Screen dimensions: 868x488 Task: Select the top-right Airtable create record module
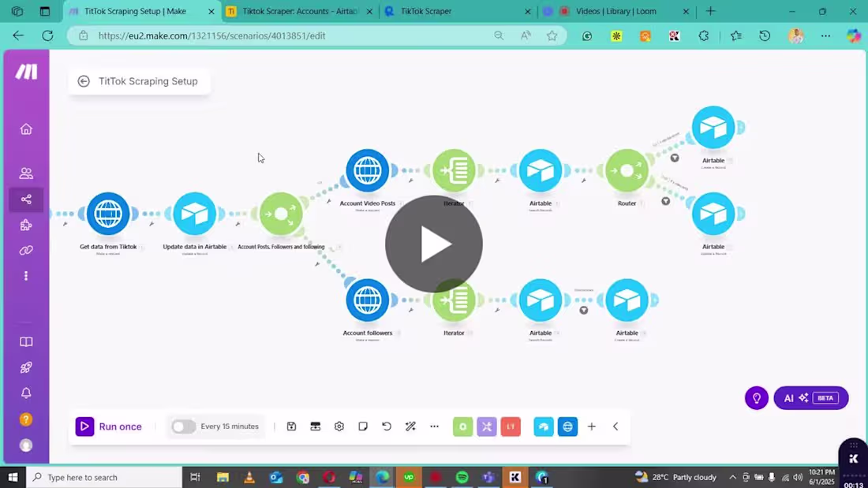point(713,127)
